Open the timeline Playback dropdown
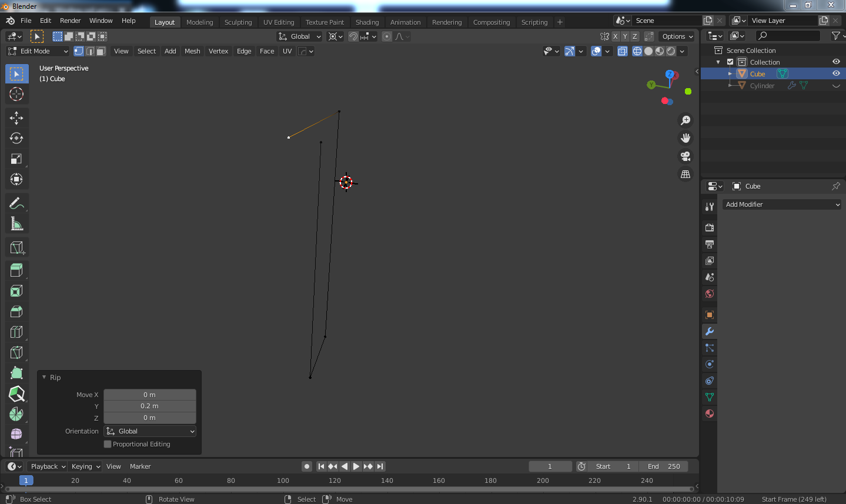846x504 pixels. (x=48, y=466)
